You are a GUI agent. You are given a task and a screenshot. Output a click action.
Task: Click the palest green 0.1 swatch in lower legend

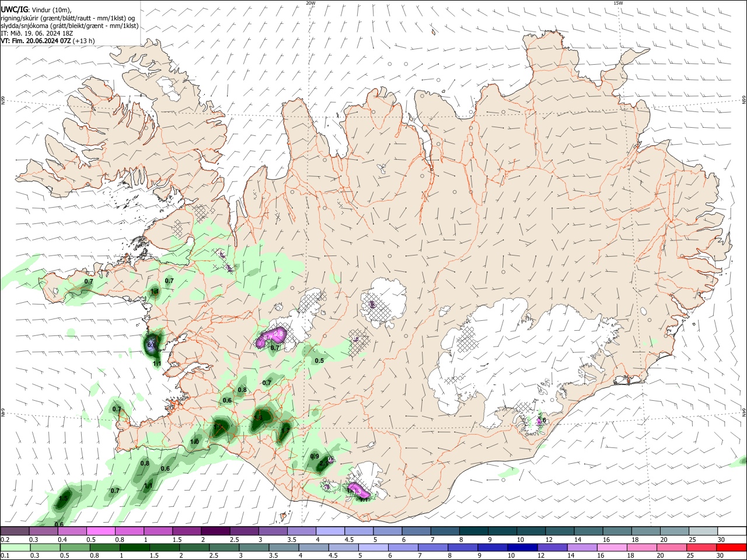point(15,547)
